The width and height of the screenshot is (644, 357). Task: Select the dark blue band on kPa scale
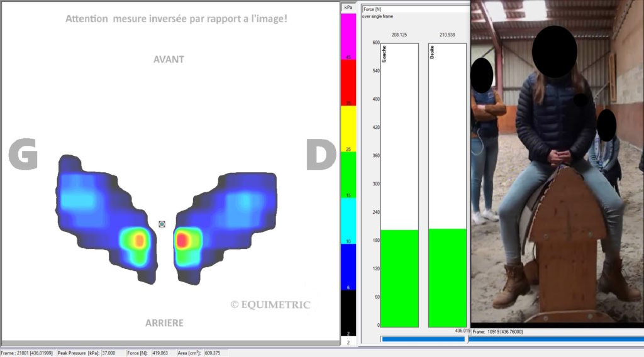[348, 265]
